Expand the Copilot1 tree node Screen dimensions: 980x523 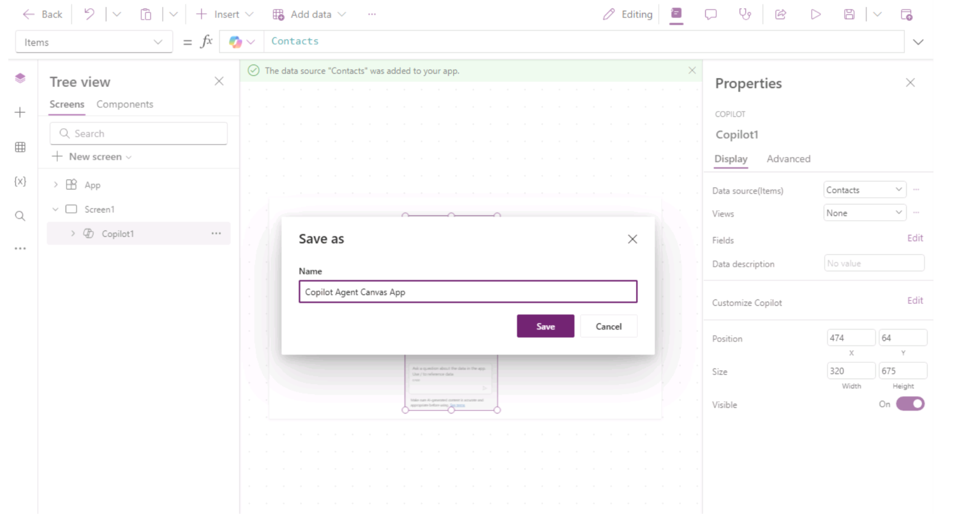(x=73, y=234)
